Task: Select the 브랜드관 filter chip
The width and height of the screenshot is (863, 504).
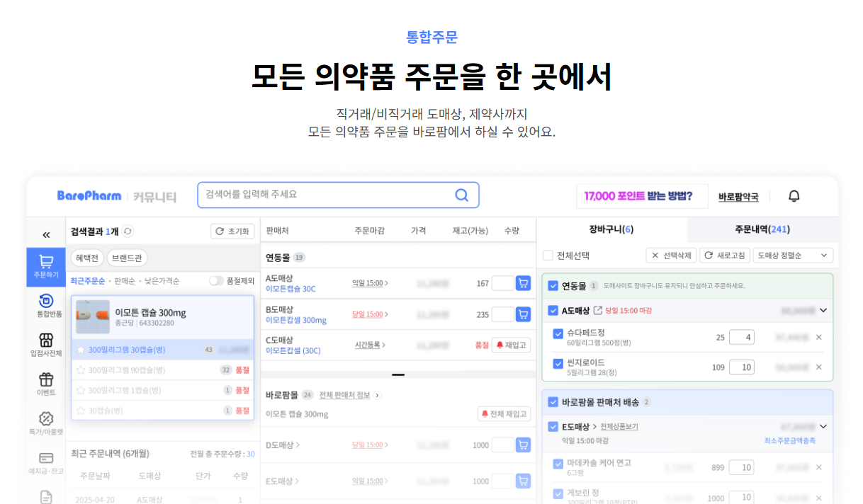Action: [x=128, y=258]
